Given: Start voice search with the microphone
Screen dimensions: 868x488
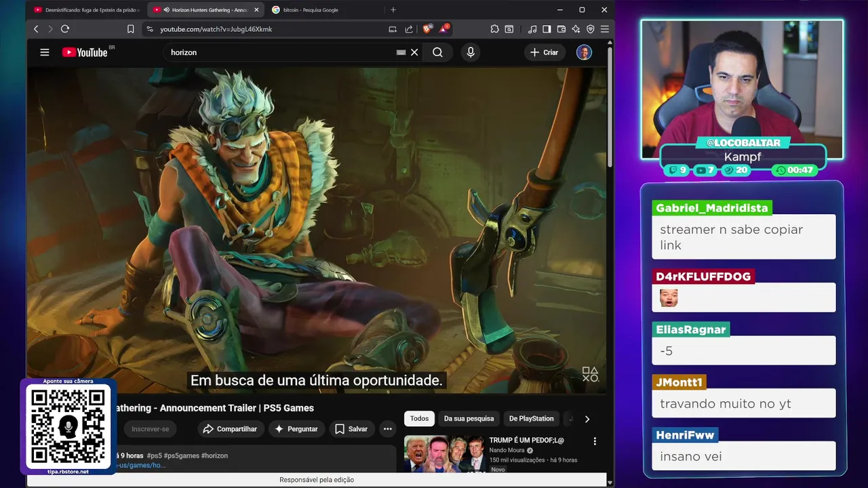Looking at the screenshot, I should pyautogui.click(x=471, y=52).
